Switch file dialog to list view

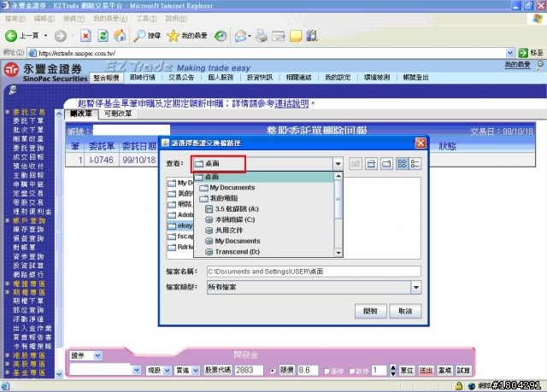[x=403, y=164]
